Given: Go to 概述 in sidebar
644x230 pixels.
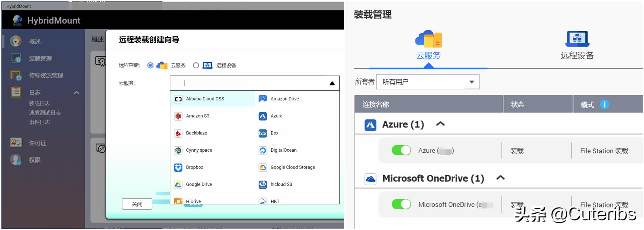Looking at the screenshot, I should (35, 41).
